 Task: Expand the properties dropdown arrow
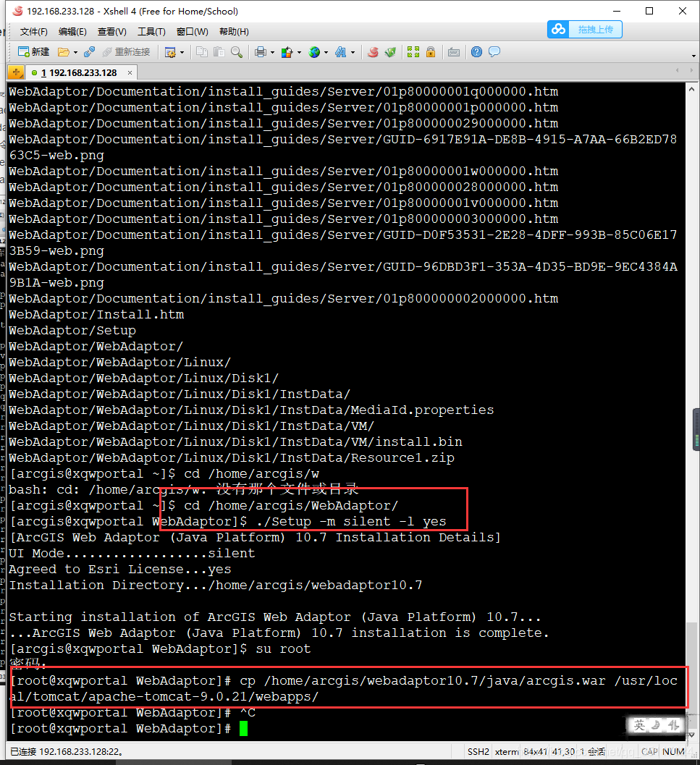(x=182, y=52)
